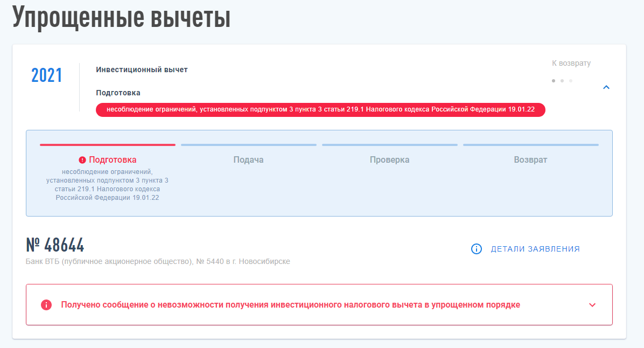Open the red restriction notice badge
The image size is (644, 348).
[x=320, y=110]
